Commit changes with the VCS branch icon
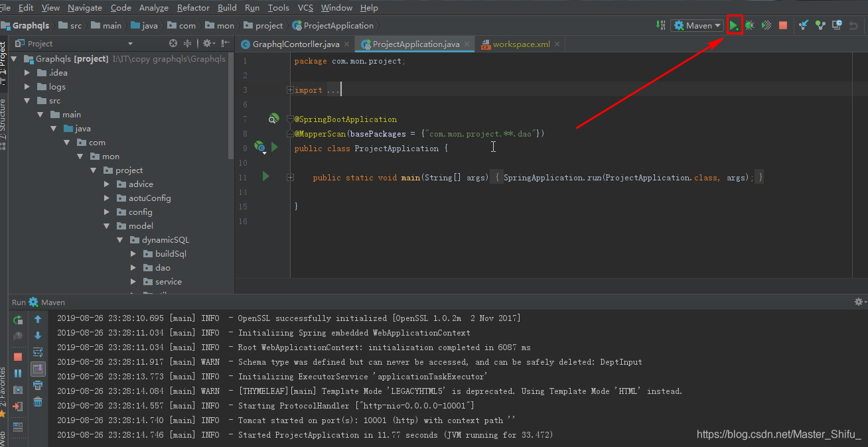This screenshot has width=868, height=447. [x=820, y=25]
